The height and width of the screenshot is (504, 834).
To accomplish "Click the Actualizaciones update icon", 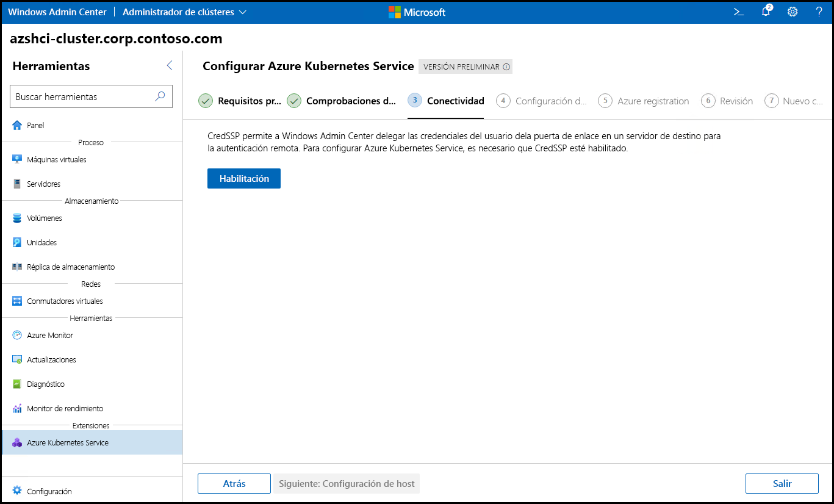I will coord(17,359).
